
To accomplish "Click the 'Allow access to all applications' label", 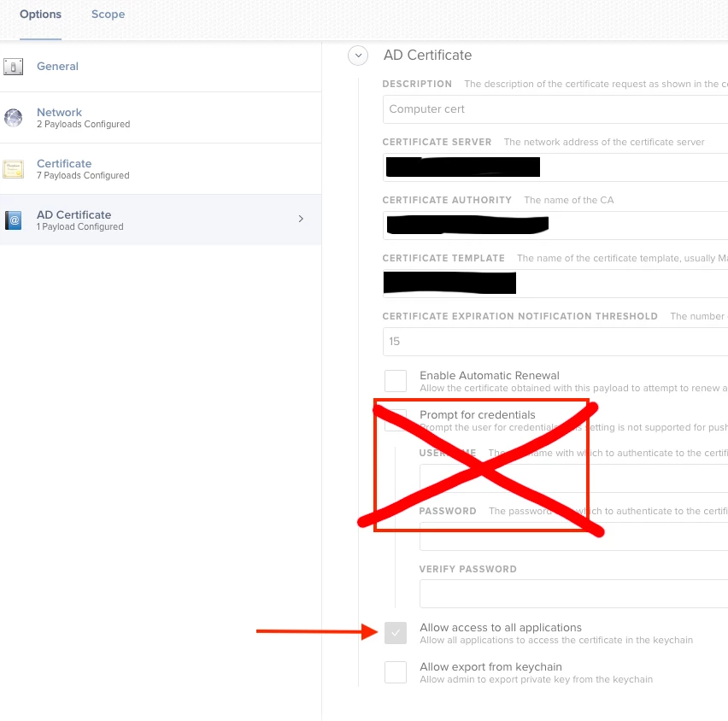I will [501, 627].
